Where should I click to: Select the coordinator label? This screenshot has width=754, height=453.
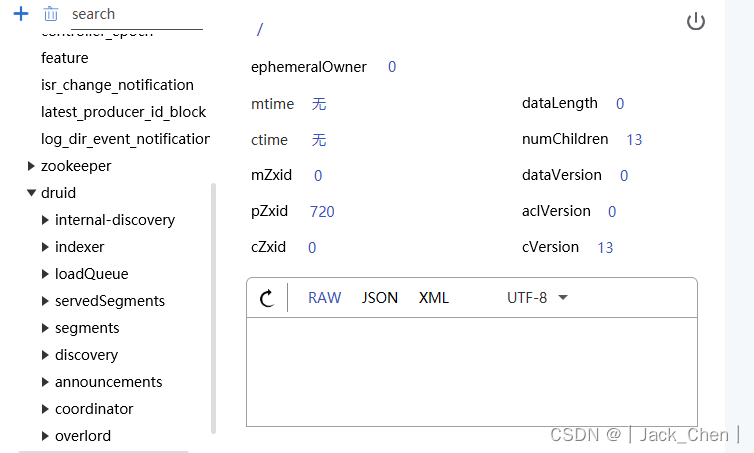coord(94,409)
